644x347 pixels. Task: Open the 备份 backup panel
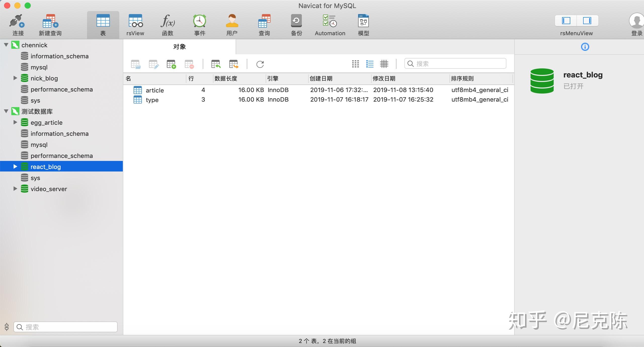(x=296, y=24)
